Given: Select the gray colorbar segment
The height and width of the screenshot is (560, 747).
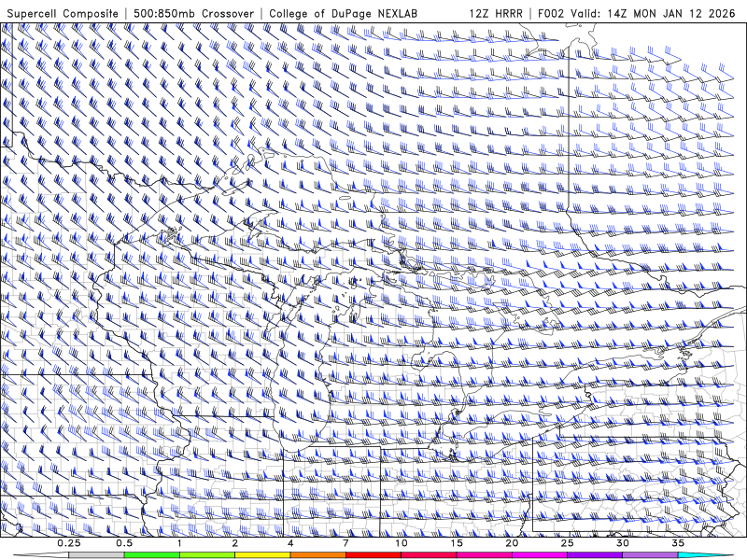Looking at the screenshot, I should [x=97, y=555].
